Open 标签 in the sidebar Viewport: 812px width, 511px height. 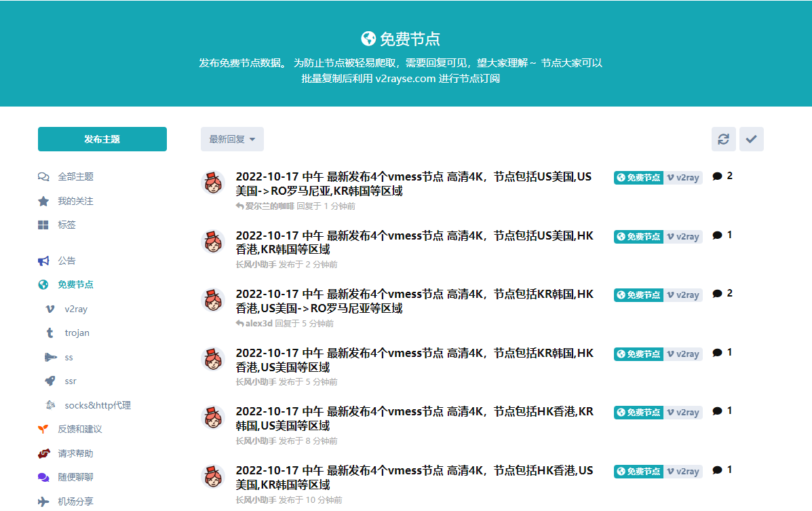(x=66, y=225)
